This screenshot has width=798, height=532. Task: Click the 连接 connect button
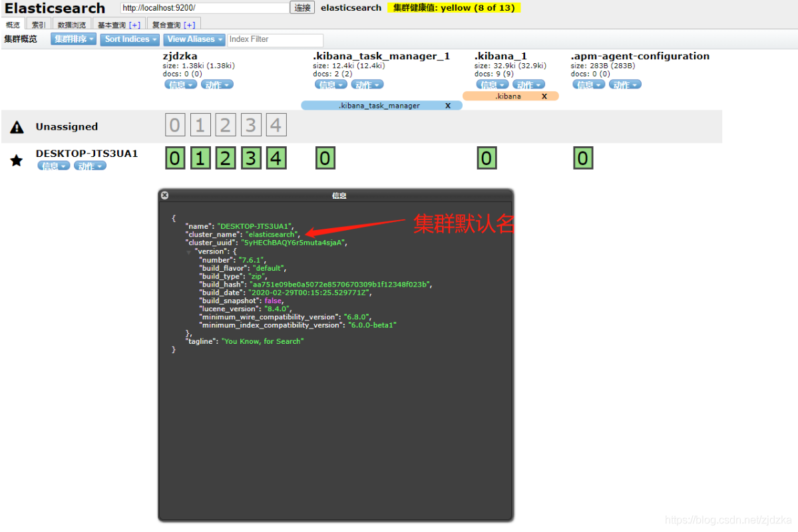[x=302, y=7]
